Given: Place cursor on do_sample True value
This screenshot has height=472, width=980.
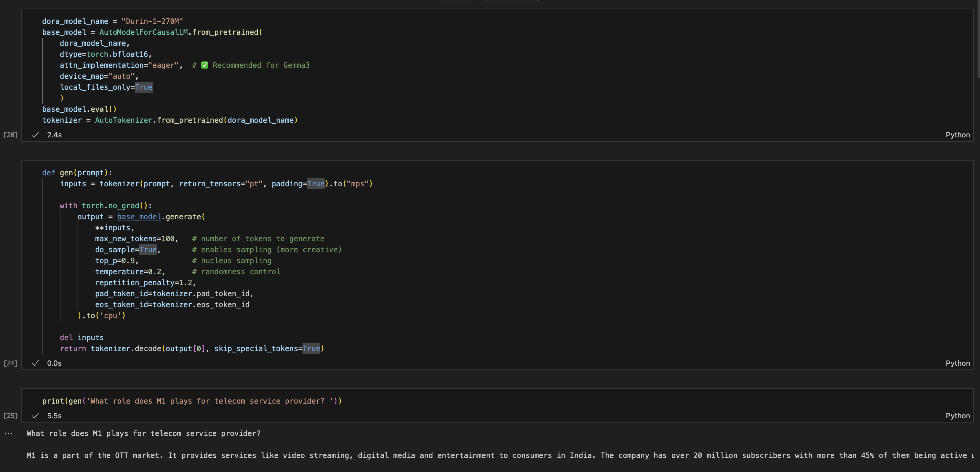Looking at the screenshot, I should [x=148, y=249].
